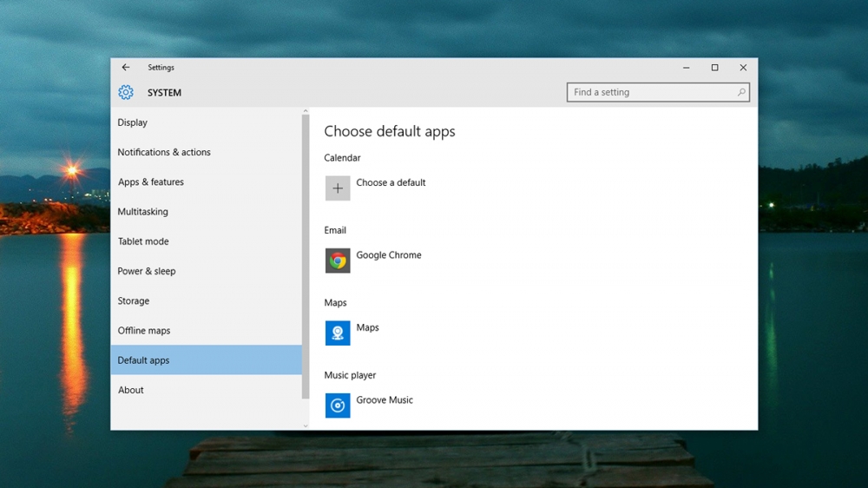The height and width of the screenshot is (488, 868).
Task: Click the sidebar scroll up arrow
Action: (306, 111)
